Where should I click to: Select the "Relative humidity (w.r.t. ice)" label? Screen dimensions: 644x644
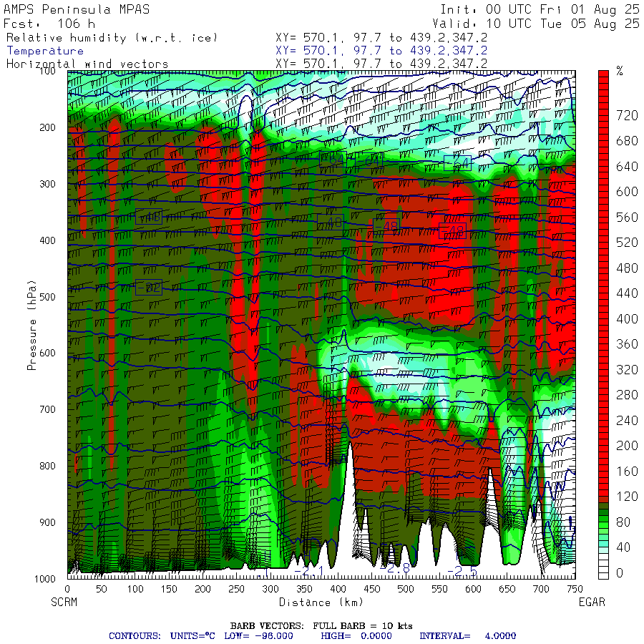tap(112, 38)
